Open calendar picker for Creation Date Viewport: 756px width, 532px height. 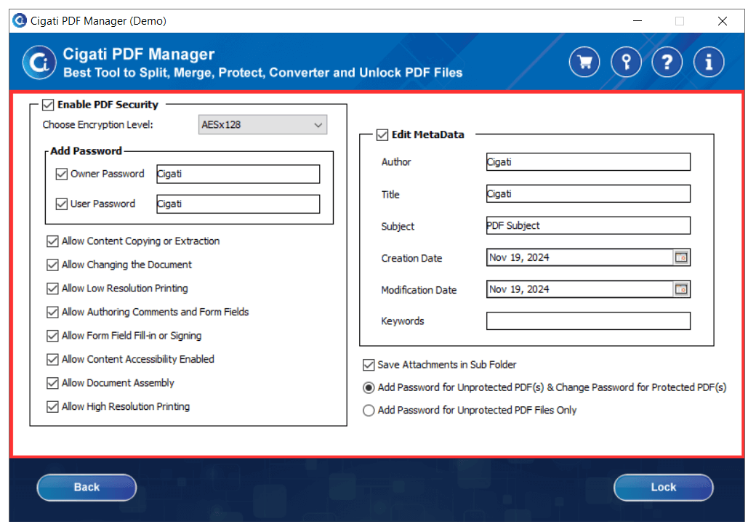(681, 257)
